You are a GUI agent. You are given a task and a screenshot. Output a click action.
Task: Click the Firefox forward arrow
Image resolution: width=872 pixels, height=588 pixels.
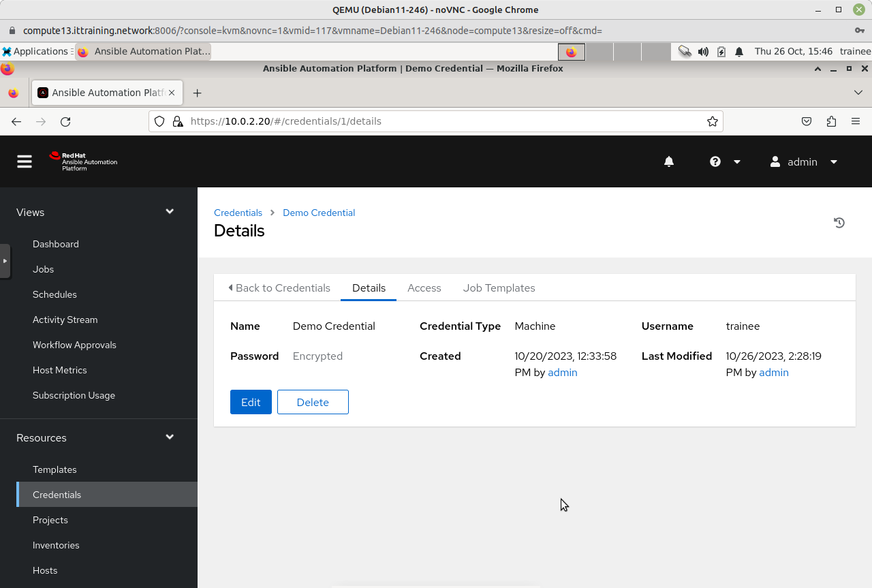coord(41,121)
